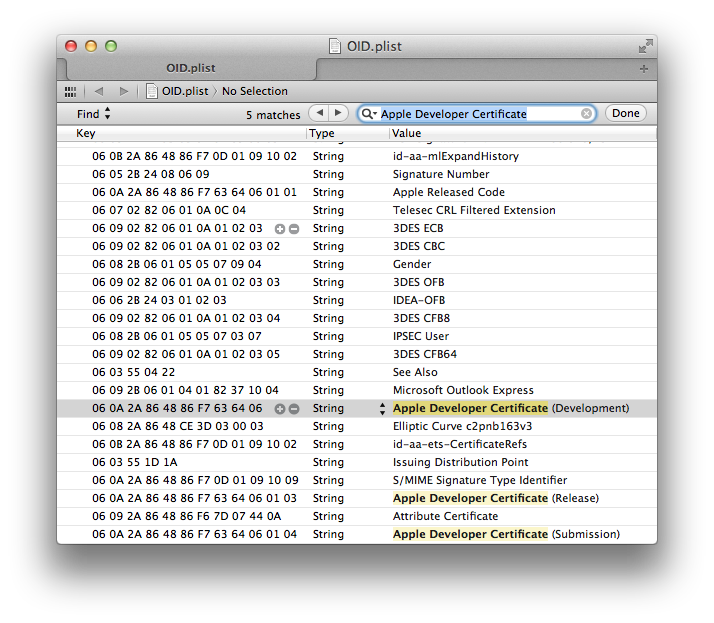Remove the Apple Developer Certificate (Development) row

pos(294,408)
